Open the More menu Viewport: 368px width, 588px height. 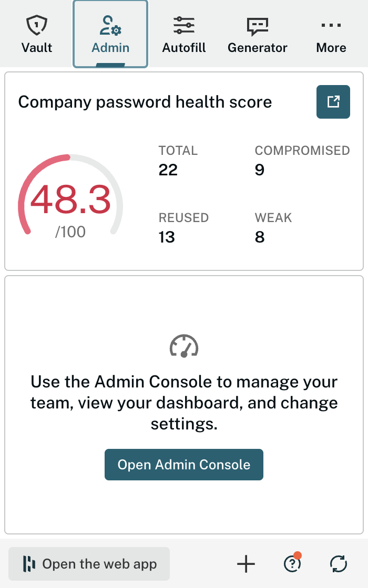pyautogui.click(x=331, y=34)
